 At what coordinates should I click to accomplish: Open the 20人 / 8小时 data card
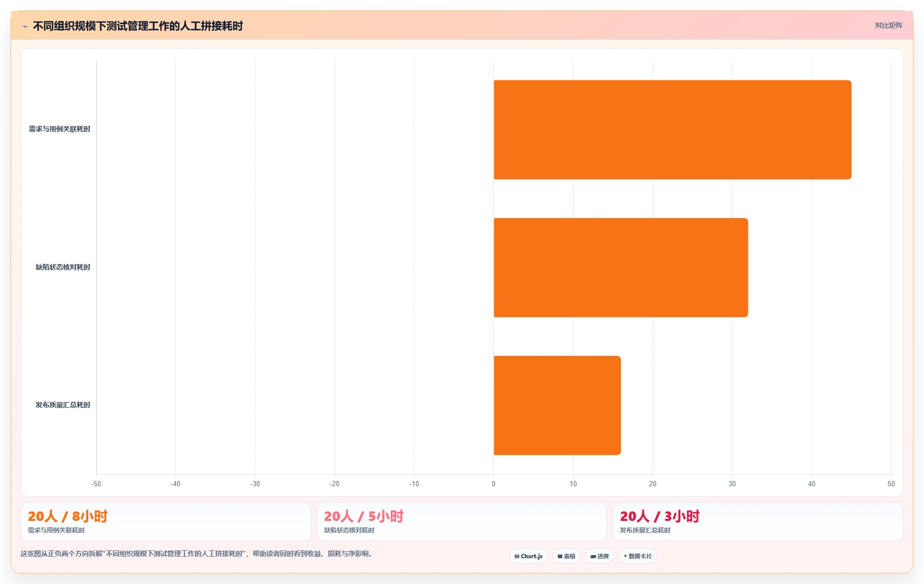coord(166,521)
